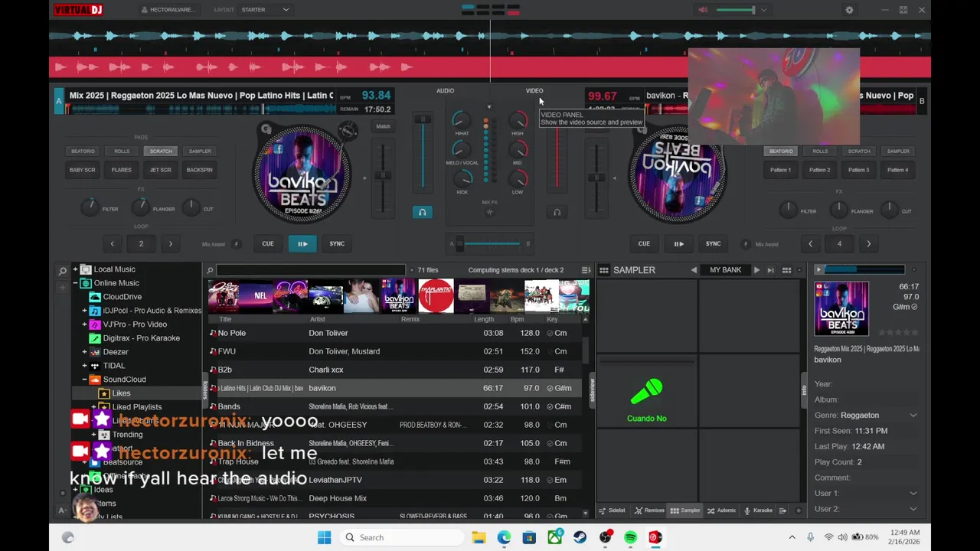
Task: Click the HIHAT stem knob
Action: click(462, 120)
